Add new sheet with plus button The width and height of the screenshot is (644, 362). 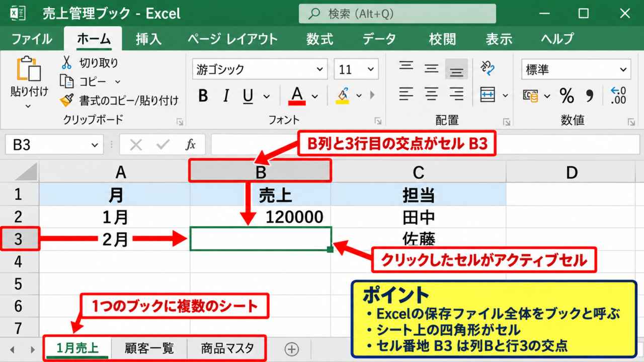[291, 349]
